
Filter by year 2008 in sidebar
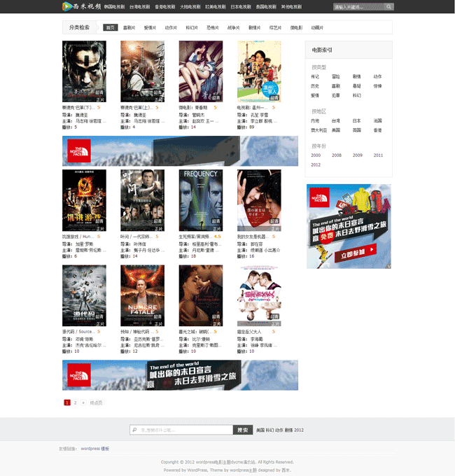click(337, 155)
